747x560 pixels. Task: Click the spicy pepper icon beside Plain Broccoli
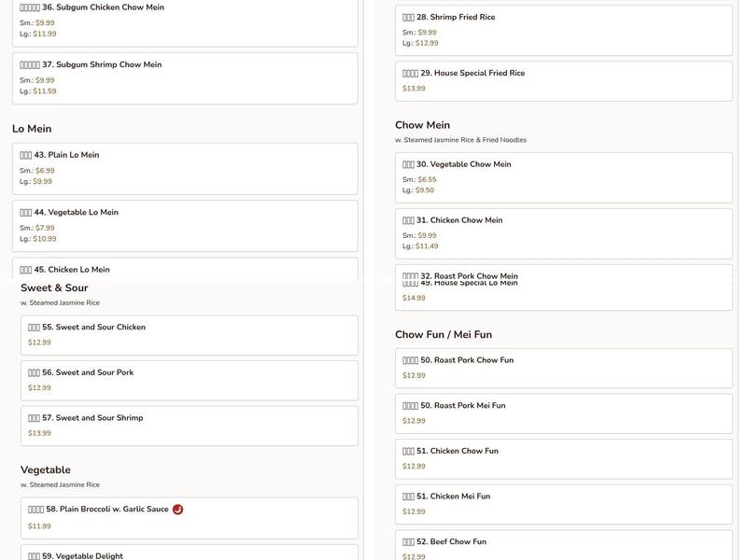(x=177, y=510)
